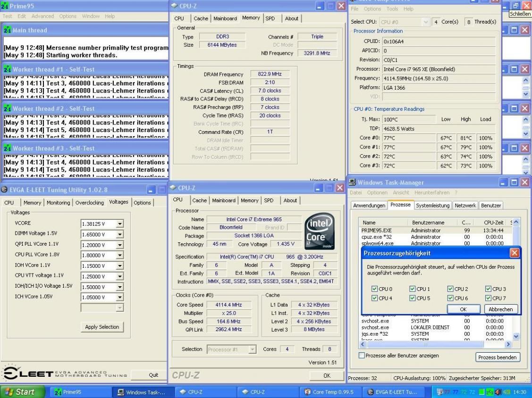Click the upper CPU-Z window title icon
The image size is (532, 398).
click(x=174, y=6)
